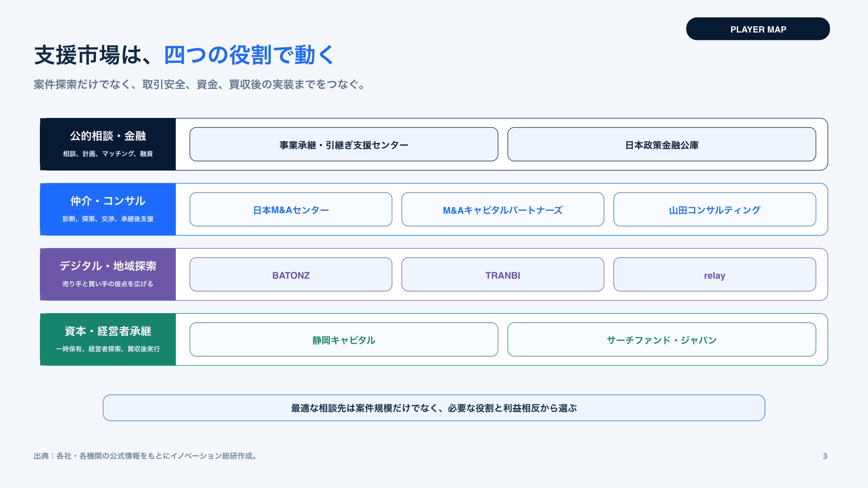The image size is (868, 488).
Task: Click the 資本・経営者承継 category heading
Action: pos(108,331)
